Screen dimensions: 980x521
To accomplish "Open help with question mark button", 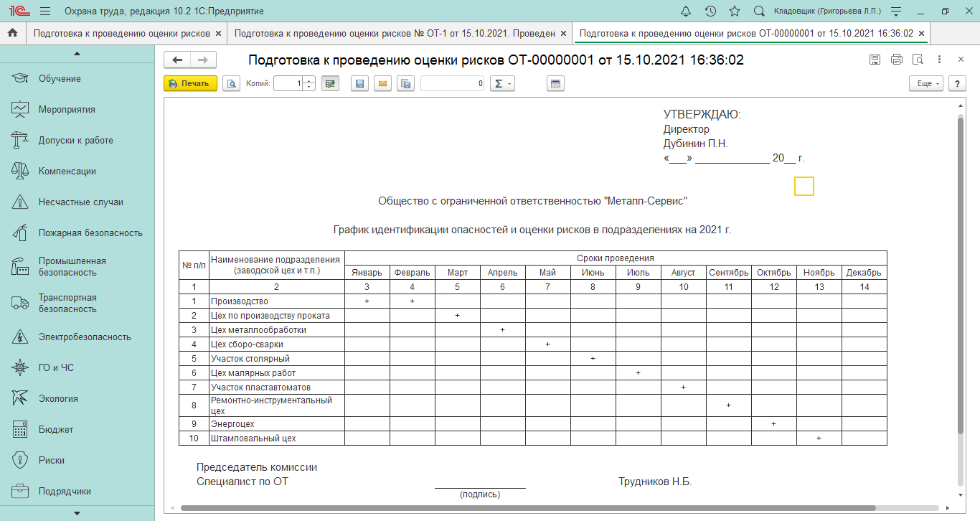I will click(957, 84).
